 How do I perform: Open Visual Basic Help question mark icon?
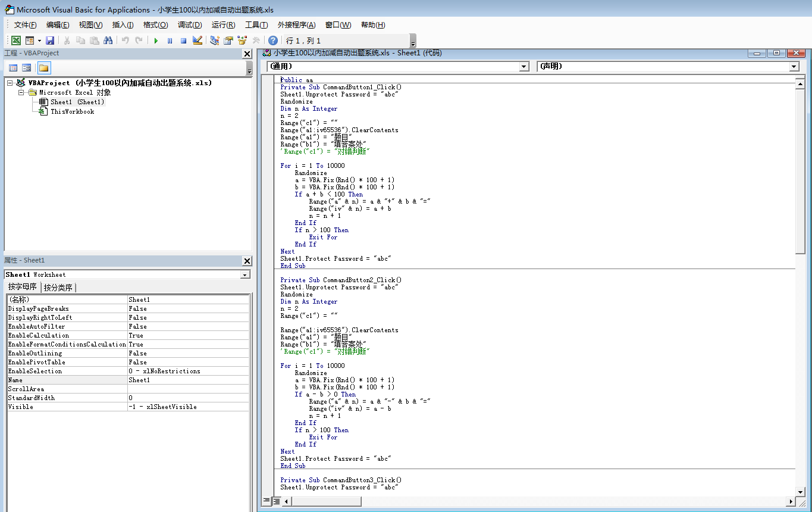[272, 40]
